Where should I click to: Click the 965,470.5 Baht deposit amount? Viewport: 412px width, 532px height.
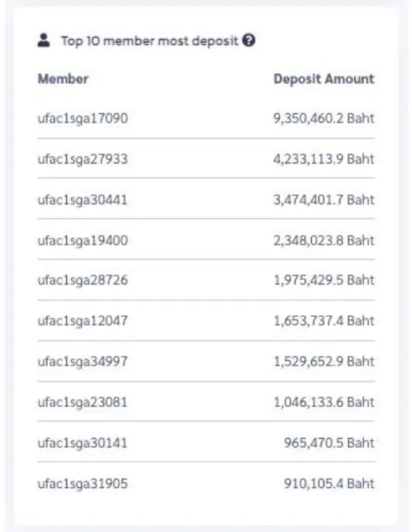coord(329,443)
